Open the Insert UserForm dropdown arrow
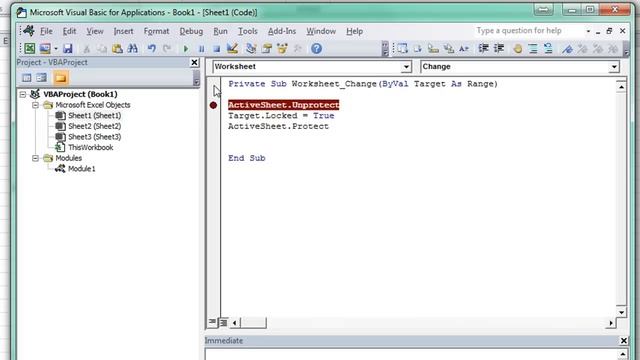Image resolution: width=640 pixels, height=360 pixels. (56, 49)
